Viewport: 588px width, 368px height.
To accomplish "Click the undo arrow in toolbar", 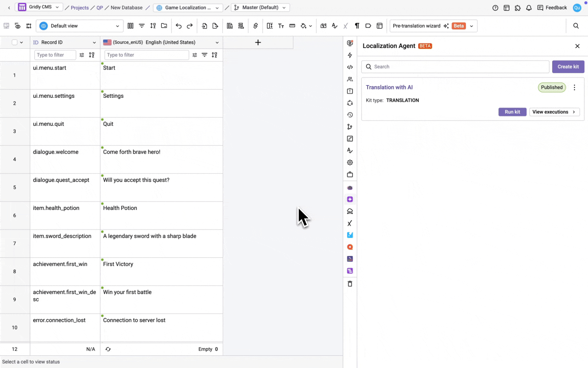I will (x=178, y=26).
